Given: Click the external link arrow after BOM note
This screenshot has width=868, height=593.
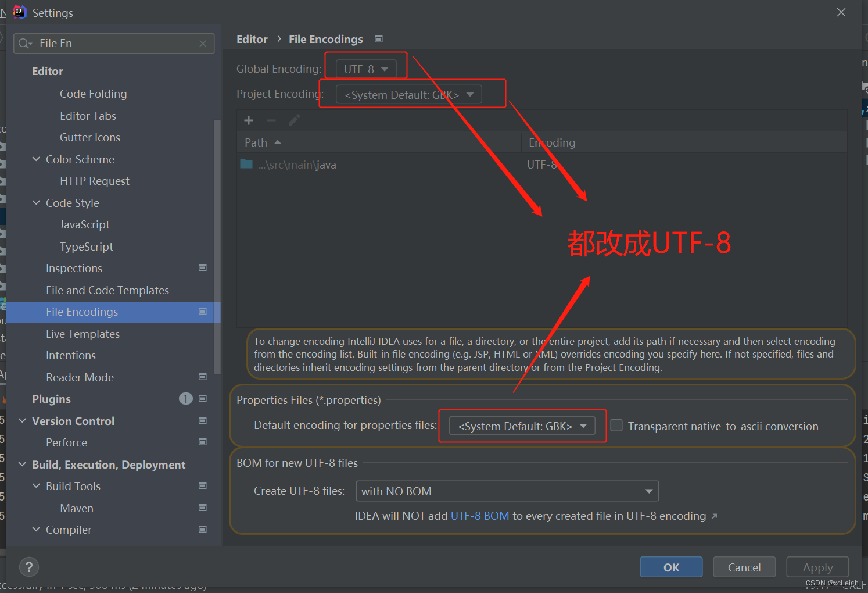Looking at the screenshot, I should click(714, 516).
